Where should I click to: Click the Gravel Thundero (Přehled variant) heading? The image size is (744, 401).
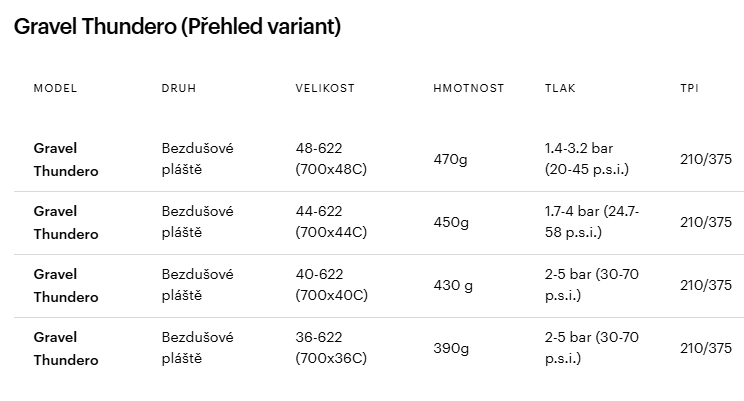coord(177,27)
